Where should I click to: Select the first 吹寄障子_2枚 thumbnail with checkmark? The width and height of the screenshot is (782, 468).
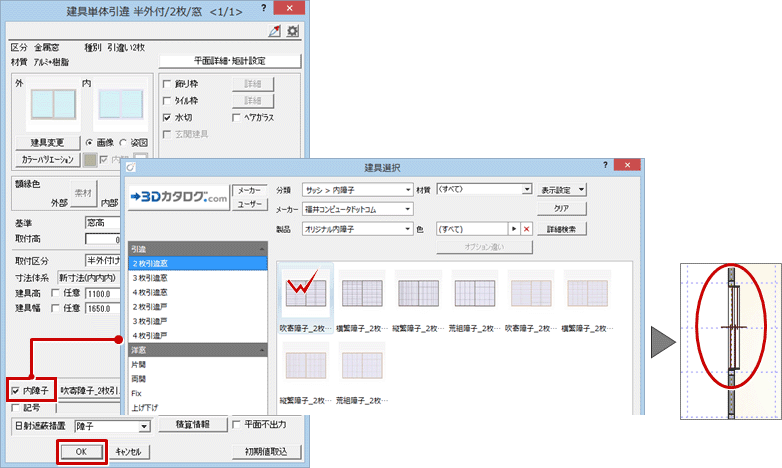pyautogui.click(x=306, y=292)
